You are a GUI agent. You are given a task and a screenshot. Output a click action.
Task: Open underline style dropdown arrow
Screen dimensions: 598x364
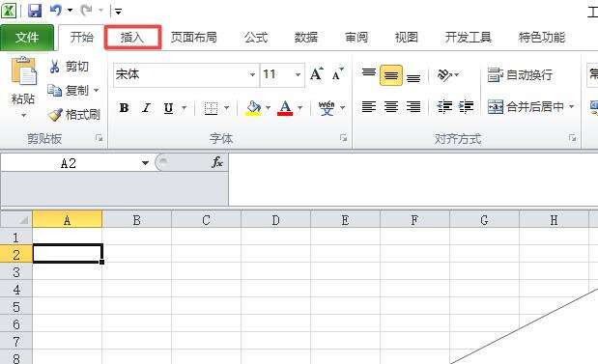pos(185,108)
